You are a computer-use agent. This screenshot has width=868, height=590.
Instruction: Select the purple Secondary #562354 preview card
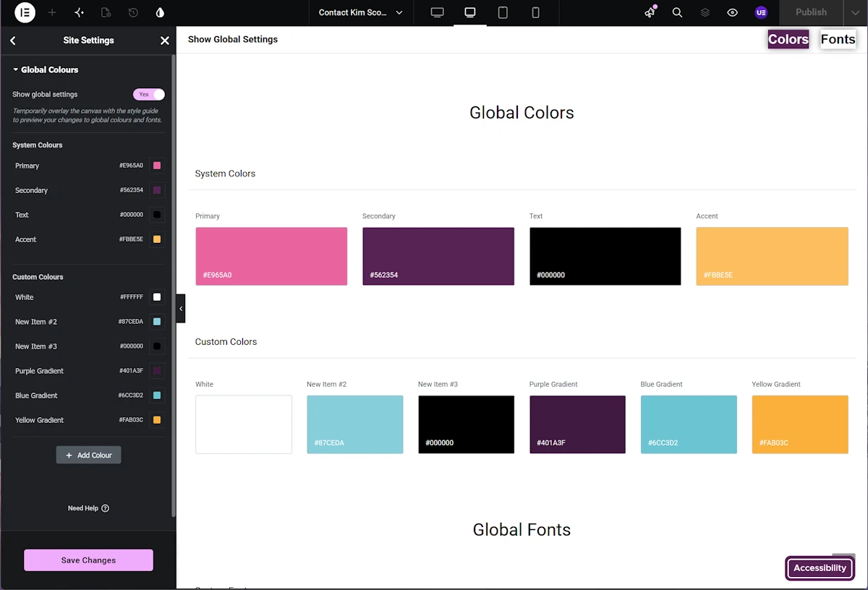[438, 256]
